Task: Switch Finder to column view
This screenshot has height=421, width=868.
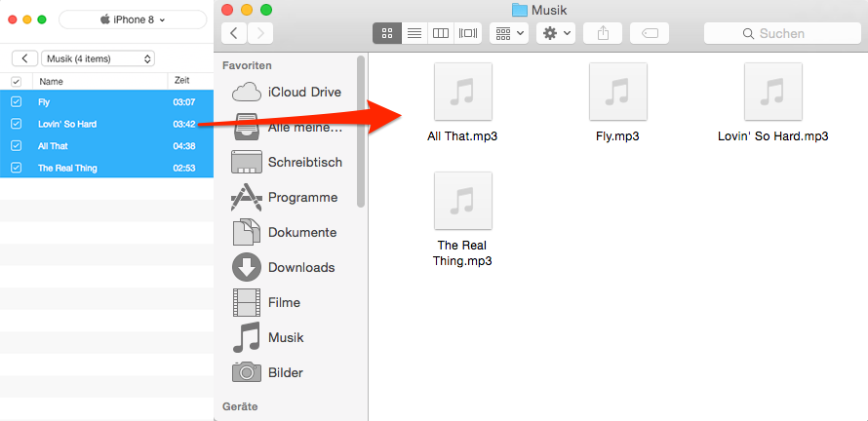Action: 441,33
